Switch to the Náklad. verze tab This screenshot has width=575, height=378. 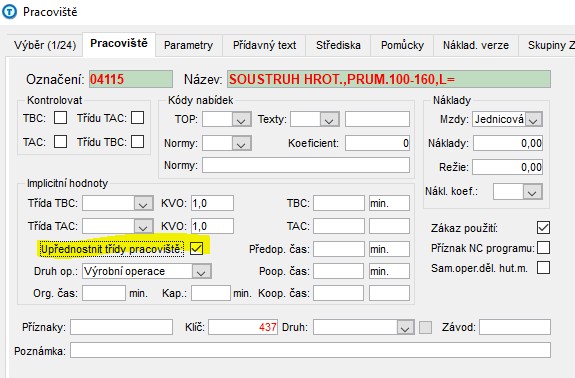pos(476,45)
